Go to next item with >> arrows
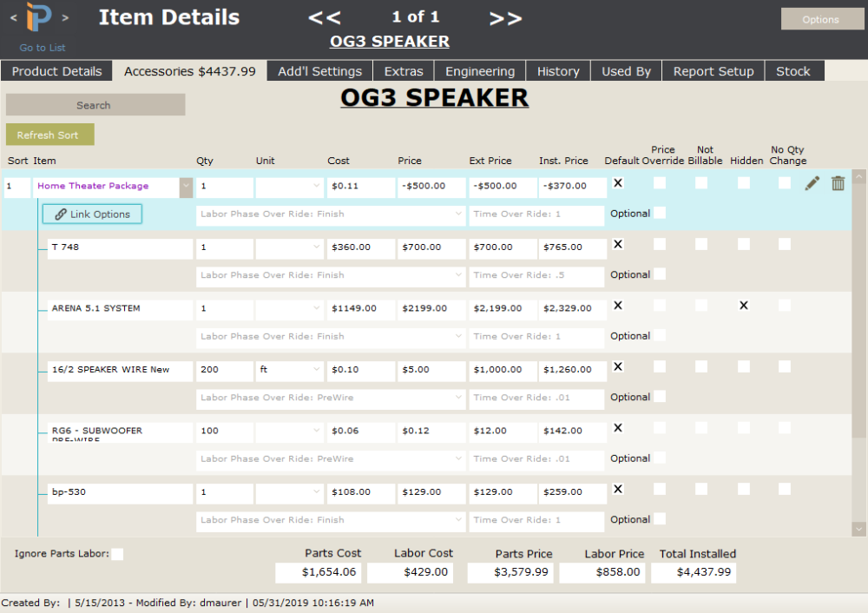868x613 pixels. pos(505,18)
